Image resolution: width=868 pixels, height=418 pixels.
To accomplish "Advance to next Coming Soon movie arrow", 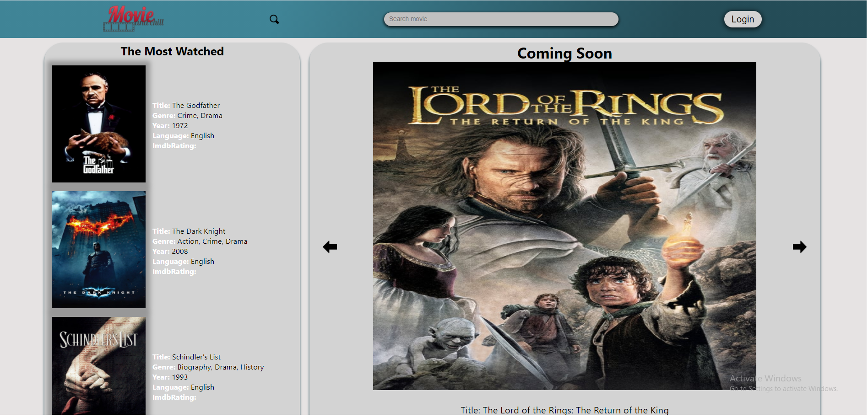I will (799, 247).
